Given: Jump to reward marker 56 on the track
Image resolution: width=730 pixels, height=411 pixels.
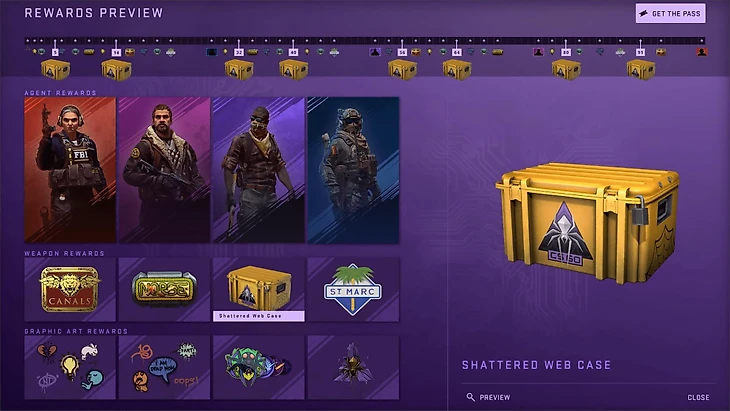Looking at the screenshot, I should (402, 53).
